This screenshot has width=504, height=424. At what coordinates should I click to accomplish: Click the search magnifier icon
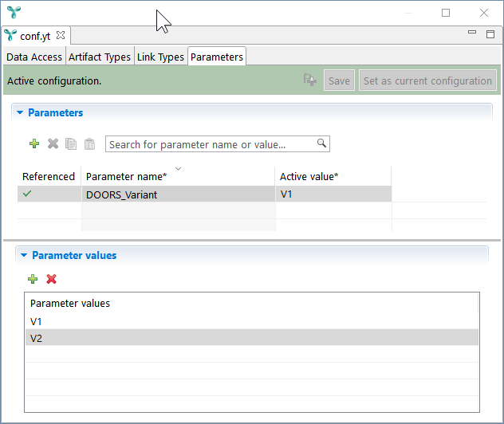(x=321, y=143)
